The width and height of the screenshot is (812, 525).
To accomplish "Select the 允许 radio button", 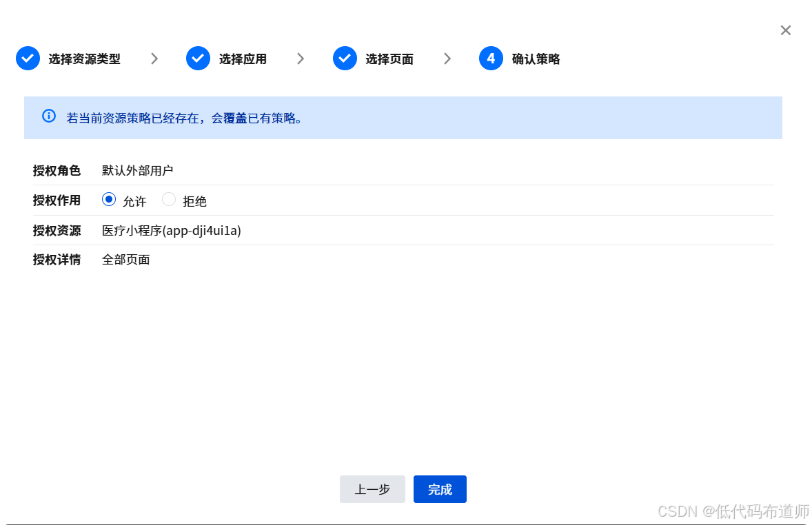I will tap(108, 199).
